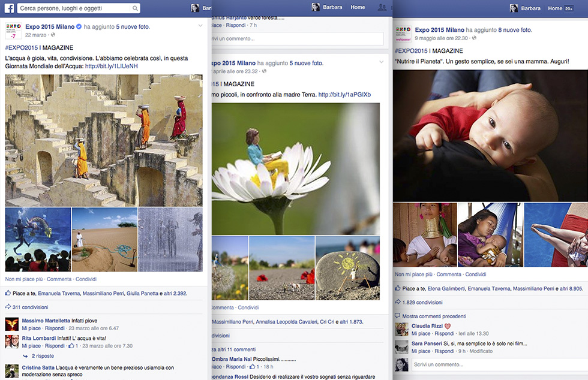Open 'altri 1.873' likes in middle post
The image size is (588, 380).
352,322
